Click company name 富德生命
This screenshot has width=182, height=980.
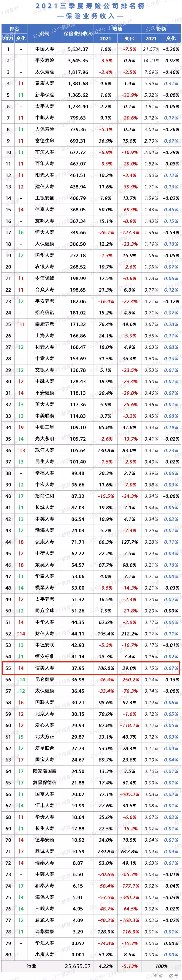coord(44,141)
